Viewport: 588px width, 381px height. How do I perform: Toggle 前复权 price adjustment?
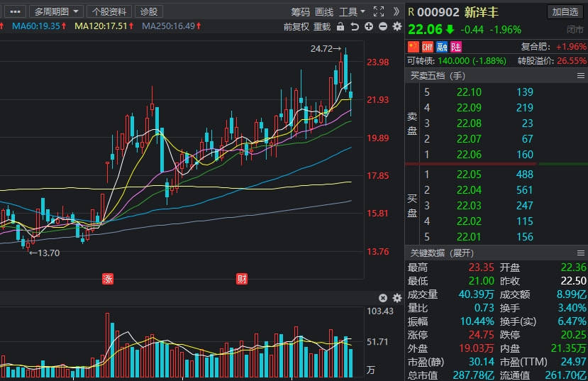tap(296, 27)
